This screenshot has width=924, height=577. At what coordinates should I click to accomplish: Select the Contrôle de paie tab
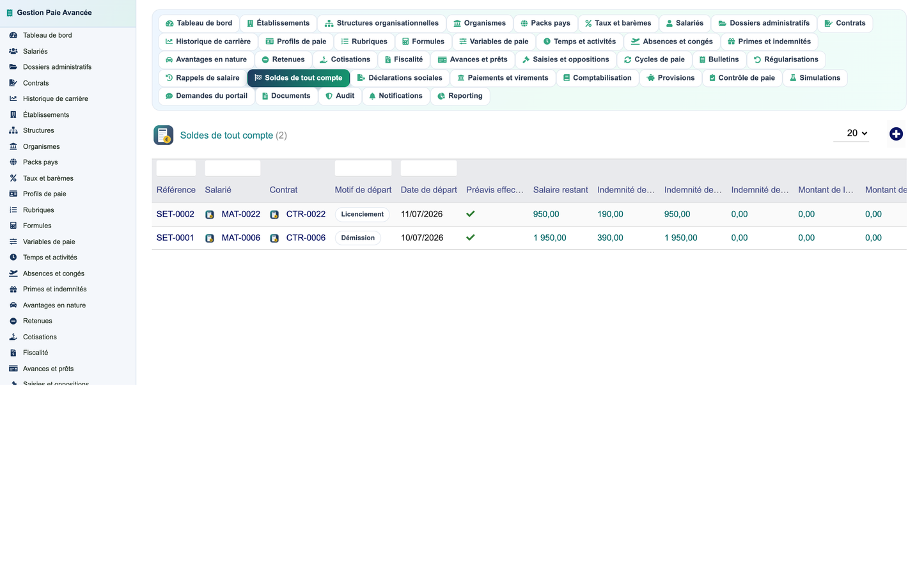point(742,78)
